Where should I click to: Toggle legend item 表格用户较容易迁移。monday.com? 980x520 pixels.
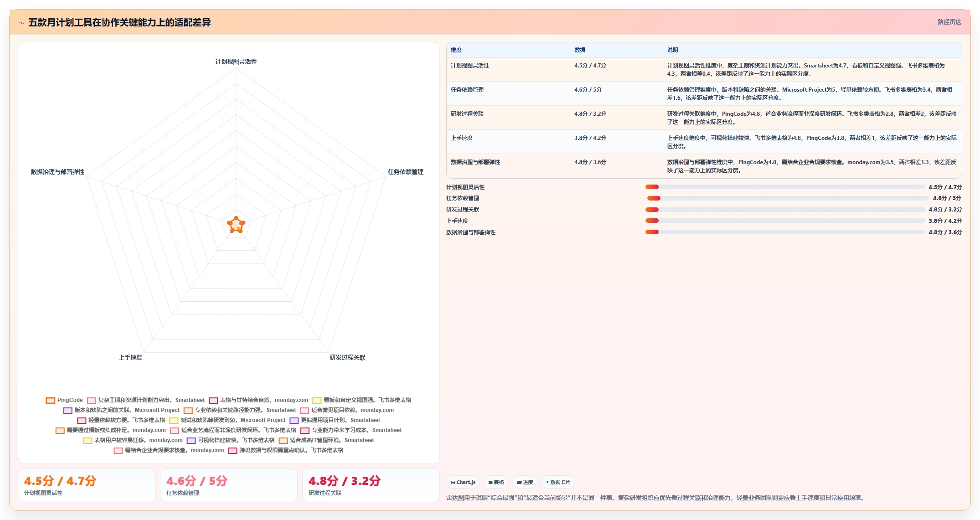pyautogui.click(x=133, y=440)
